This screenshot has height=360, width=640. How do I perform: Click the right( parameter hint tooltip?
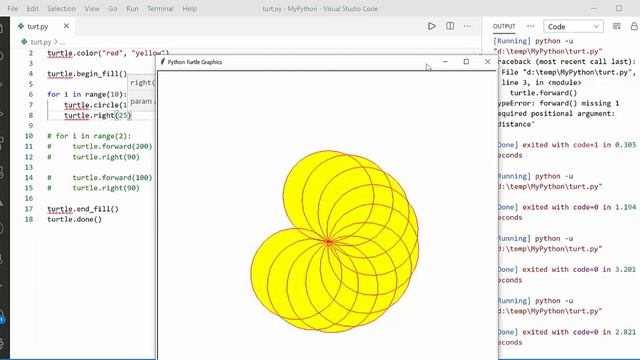pyautogui.click(x=142, y=83)
